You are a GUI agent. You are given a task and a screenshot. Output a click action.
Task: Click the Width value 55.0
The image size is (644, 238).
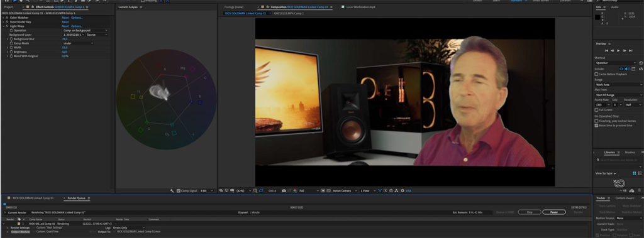65,48
